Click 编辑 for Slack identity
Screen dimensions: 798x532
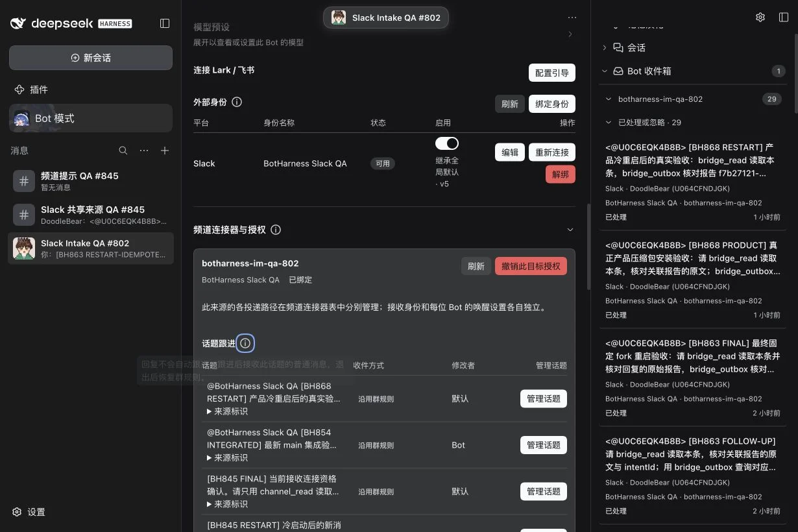510,152
